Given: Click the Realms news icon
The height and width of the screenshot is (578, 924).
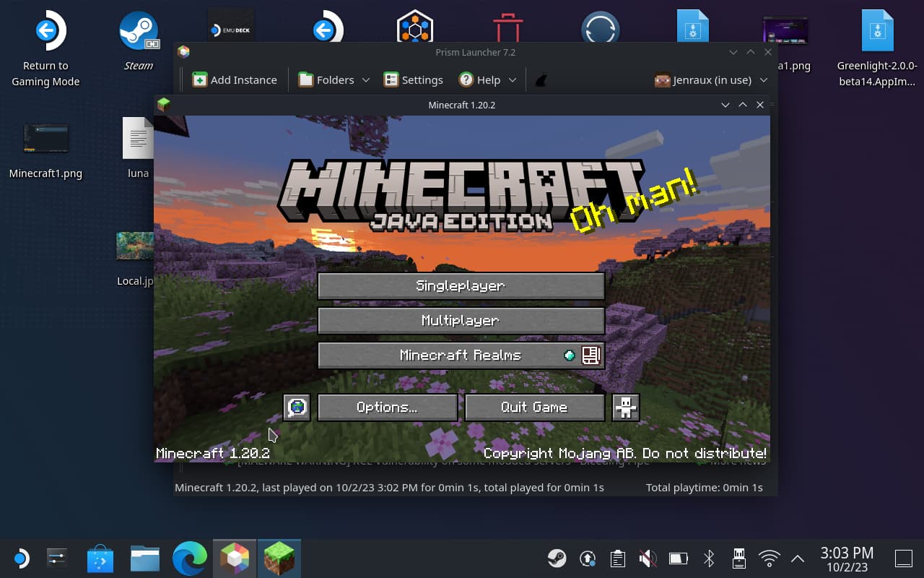Looking at the screenshot, I should 590,355.
